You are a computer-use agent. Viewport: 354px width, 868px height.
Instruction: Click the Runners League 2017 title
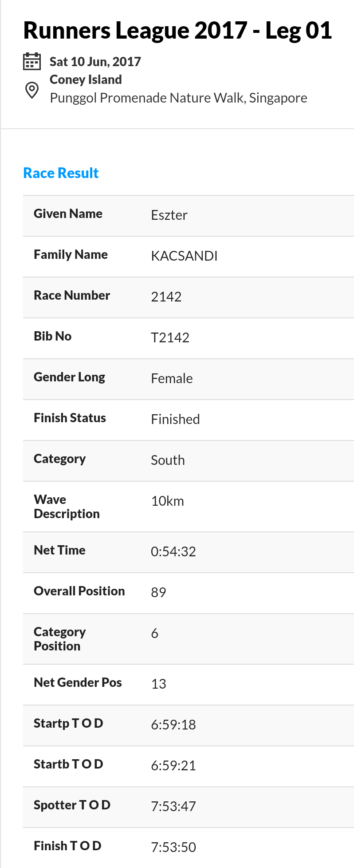[x=177, y=31]
